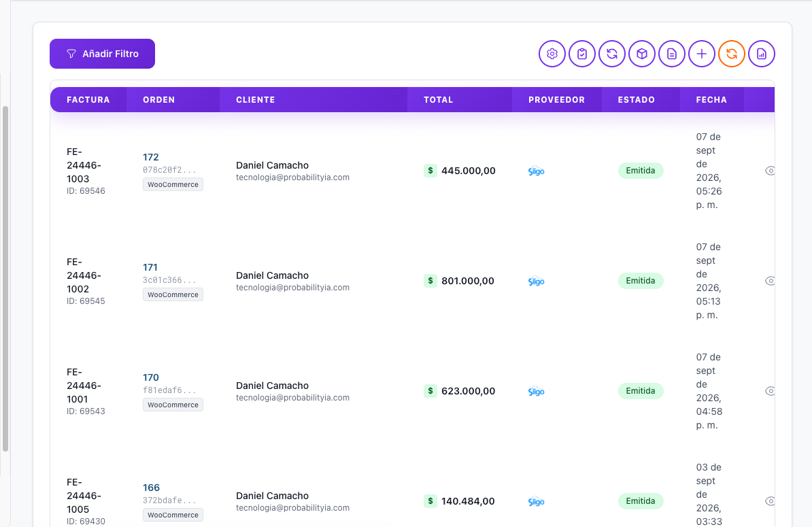This screenshot has height=527, width=812.
Task: Click invoice number FE-24446-1001
Action: [x=84, y=386]
